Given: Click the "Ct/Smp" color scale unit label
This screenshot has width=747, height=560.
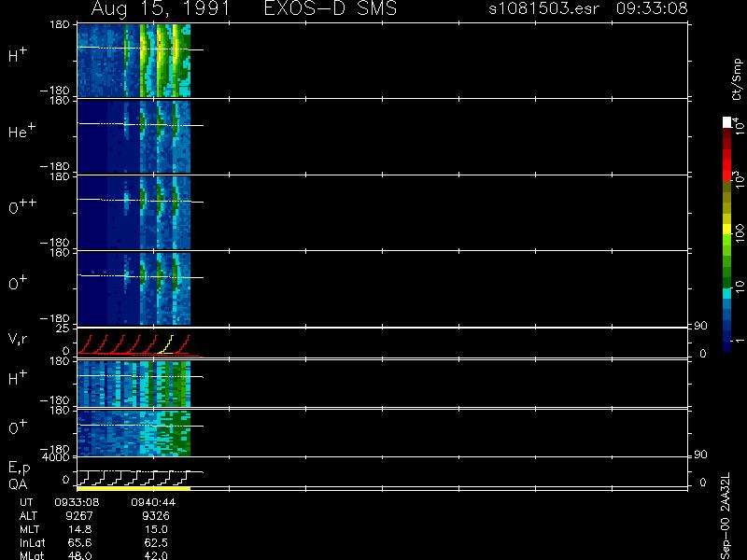Looking at the screenshot, I should [x=737, y=79].
